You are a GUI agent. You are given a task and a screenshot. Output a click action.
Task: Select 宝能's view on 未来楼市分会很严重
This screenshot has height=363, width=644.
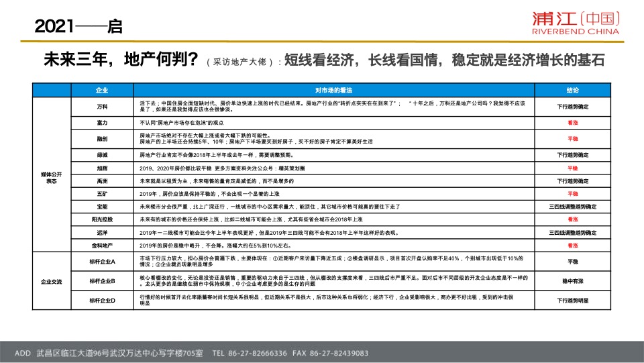[270, 207]
